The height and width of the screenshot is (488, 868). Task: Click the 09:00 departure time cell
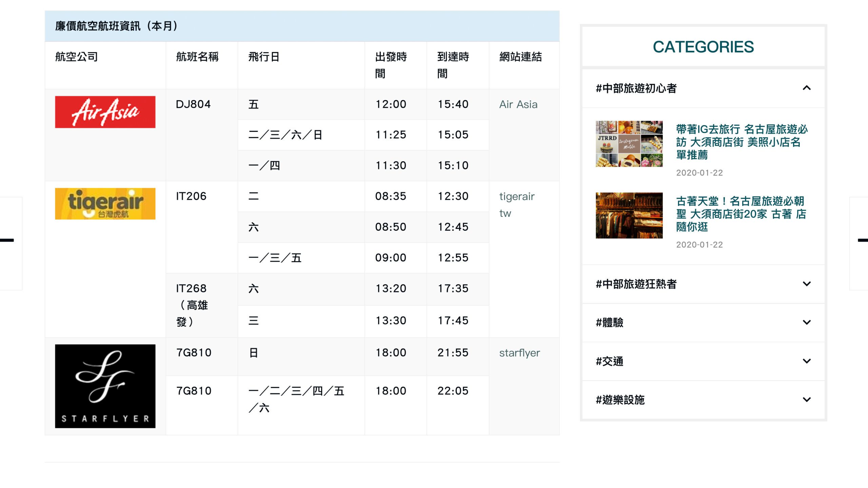(395, 258)
